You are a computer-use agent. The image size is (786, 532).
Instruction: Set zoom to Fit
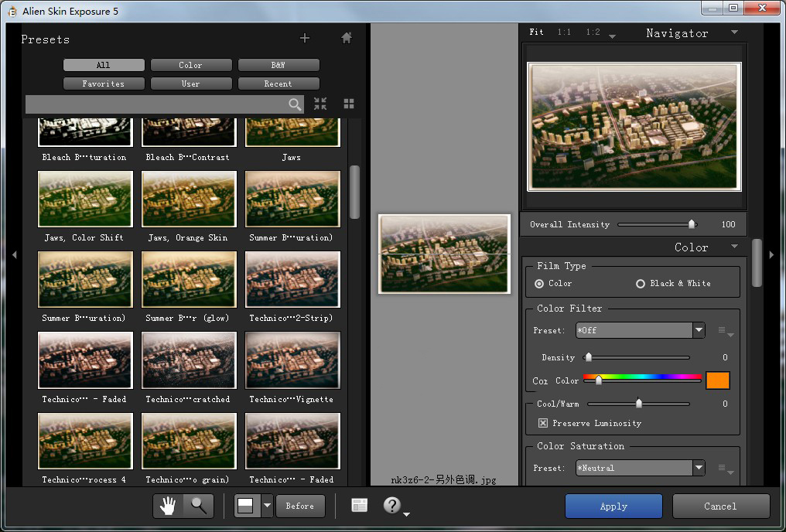pyautogui.click(x=536, y=32)
